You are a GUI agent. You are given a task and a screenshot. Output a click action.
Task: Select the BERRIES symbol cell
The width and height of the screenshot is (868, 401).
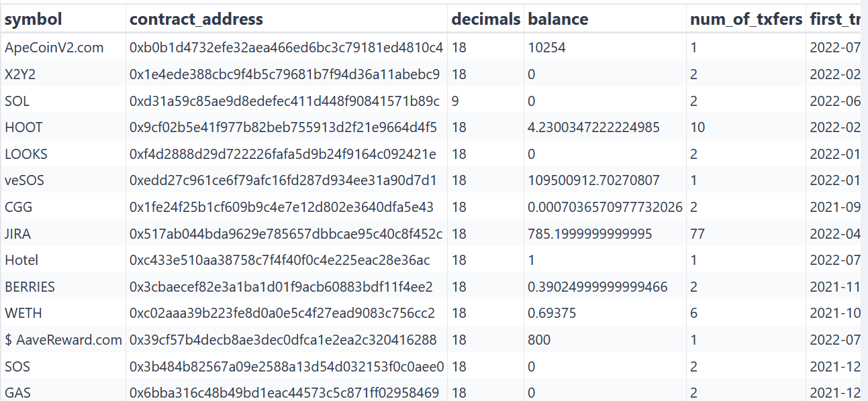pyautogui.click(x=30, y=287)
